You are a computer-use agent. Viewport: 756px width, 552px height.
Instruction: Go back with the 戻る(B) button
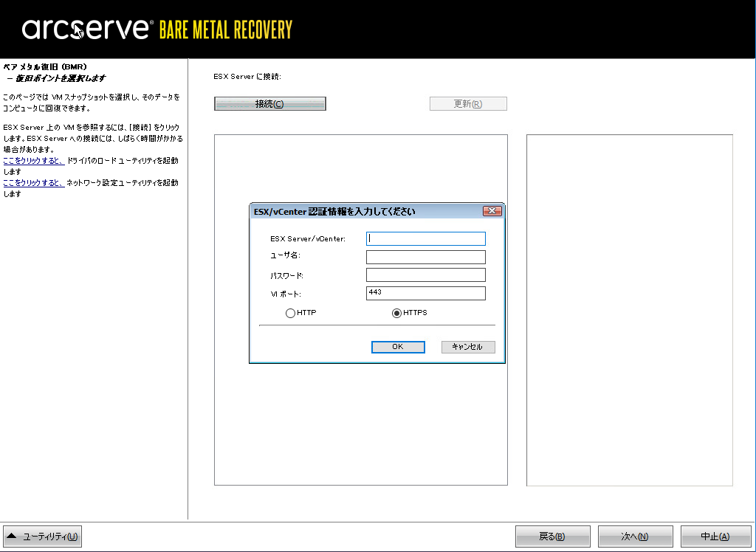pos(552,537)
